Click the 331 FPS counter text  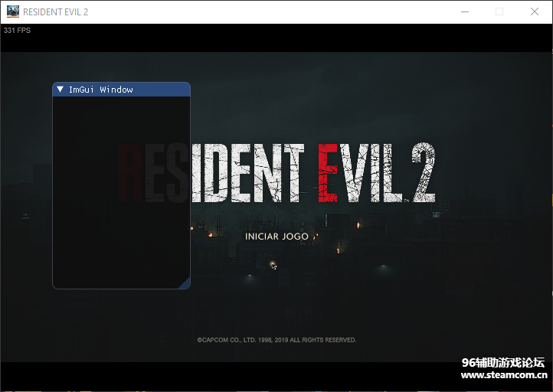tap(18, 31)
